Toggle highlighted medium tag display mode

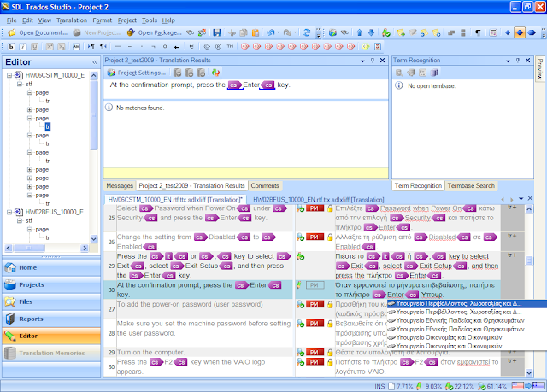(520, 32)
